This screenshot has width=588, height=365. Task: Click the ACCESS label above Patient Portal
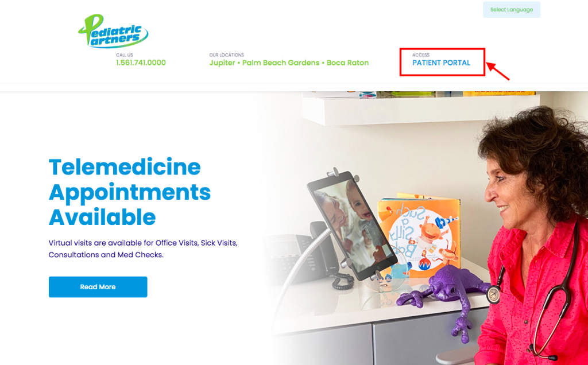(x=421, y=55)
